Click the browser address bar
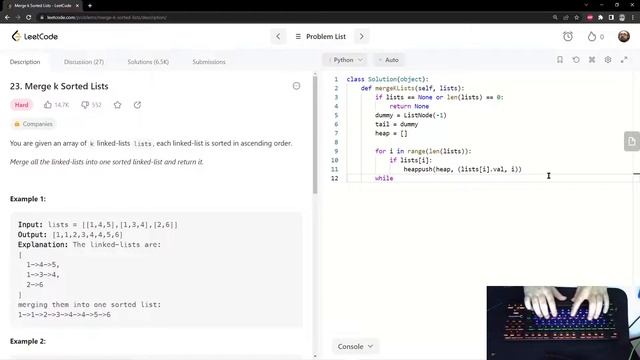 [x=294, y=18]
